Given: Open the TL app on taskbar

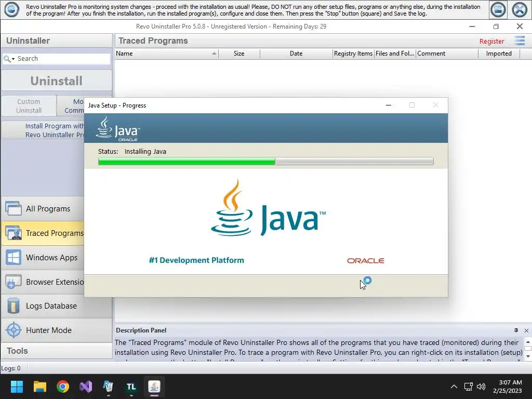Looking at the screenshot, I should click(x=131, y=387).
